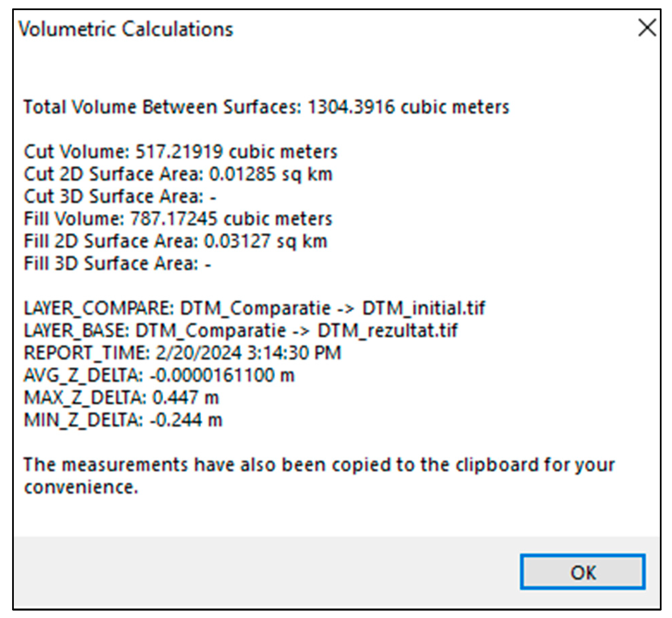Click the DTM_rezultat.tif file name

click(388, 330)
